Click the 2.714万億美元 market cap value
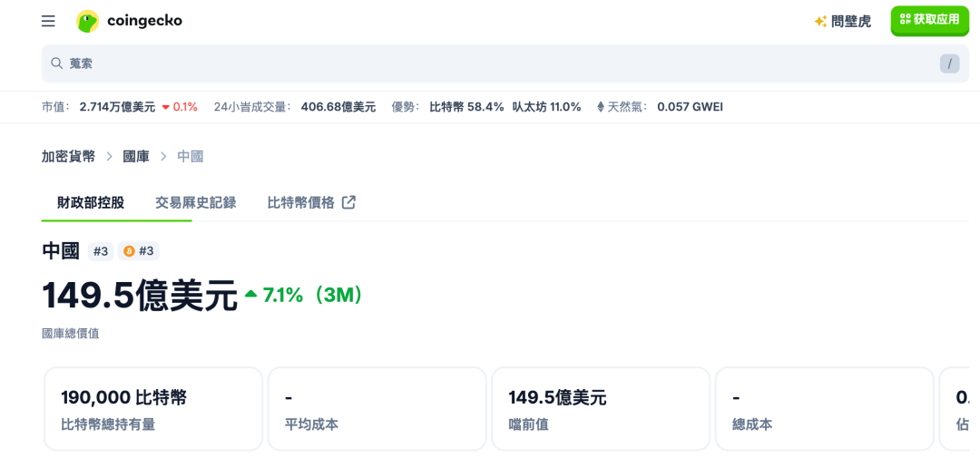Image resolution: width=980 pixels, height=458 pixels. click(117, 107)
